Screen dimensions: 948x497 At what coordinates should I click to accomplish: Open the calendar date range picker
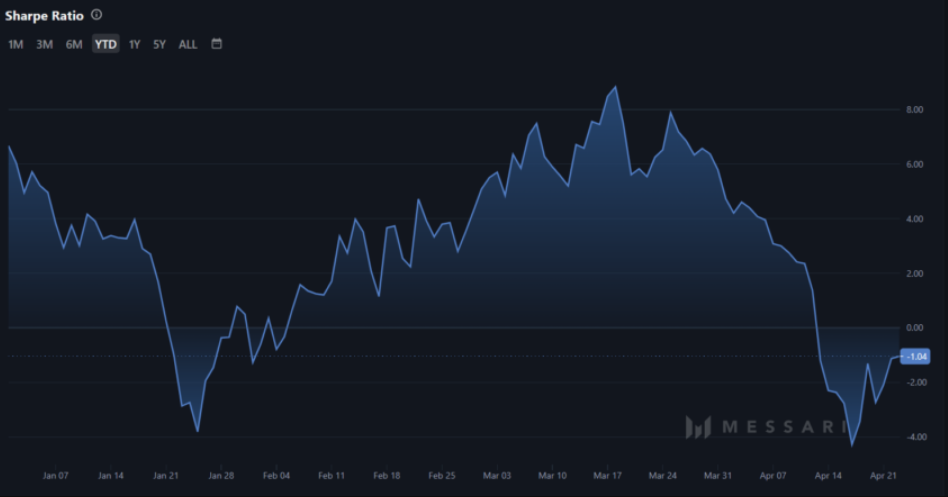(216, 44)
